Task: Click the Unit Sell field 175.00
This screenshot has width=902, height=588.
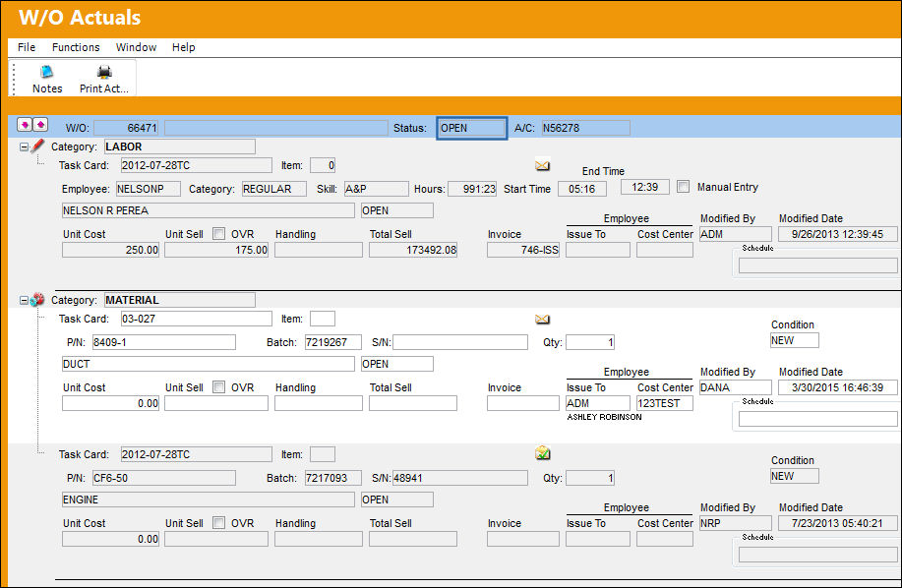Action: [216, 250]
